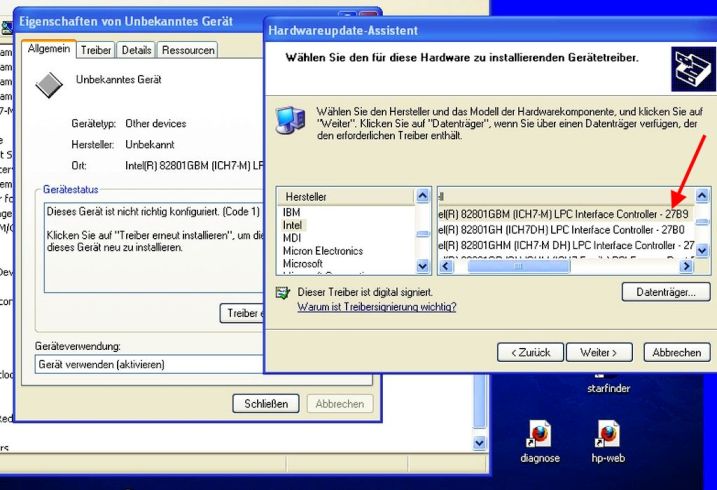This screenshot has height=490, width=717.
Task: Open the hp-web desktop shortcut
Action: point(608,441)
